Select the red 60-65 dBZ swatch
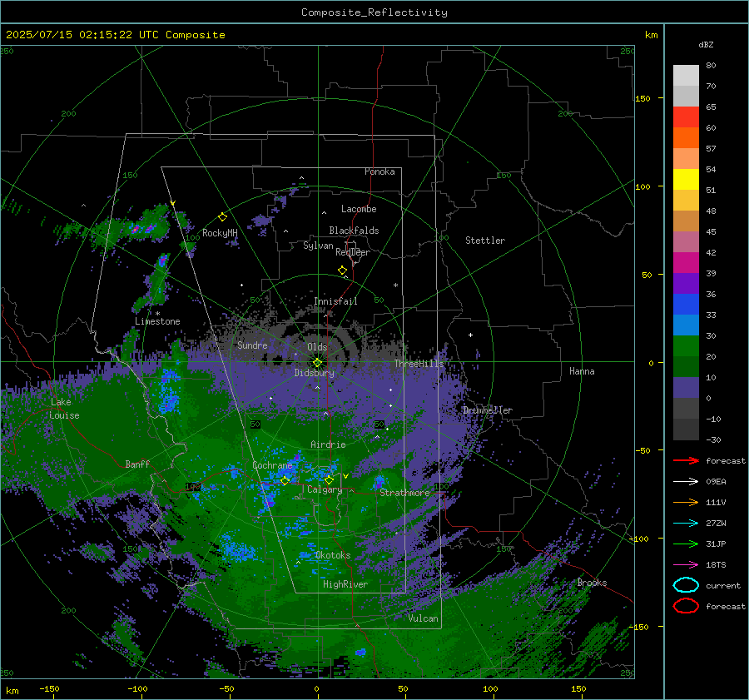Viewport: 749px width, 700px height. click(686, 117)
